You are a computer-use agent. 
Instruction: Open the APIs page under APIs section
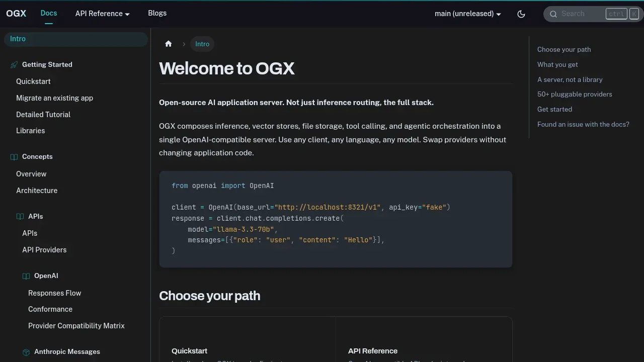30,233
